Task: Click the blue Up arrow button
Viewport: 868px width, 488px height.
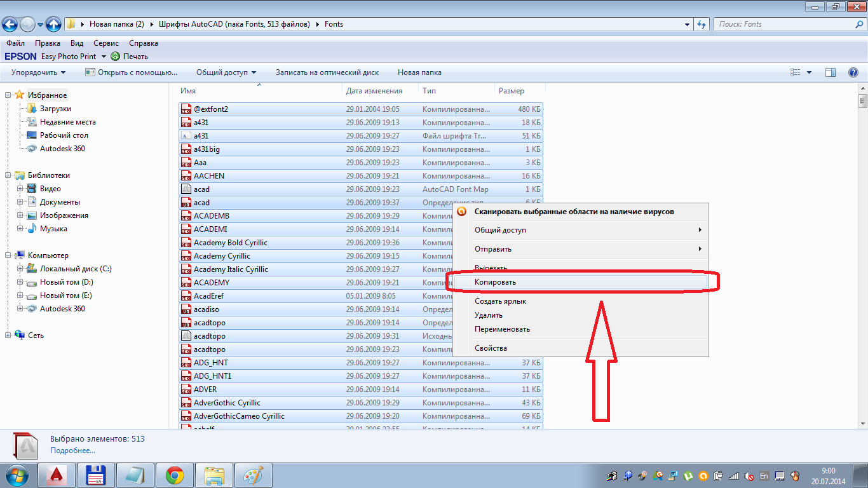Action: pyautogui.click(x=54, y=24)
